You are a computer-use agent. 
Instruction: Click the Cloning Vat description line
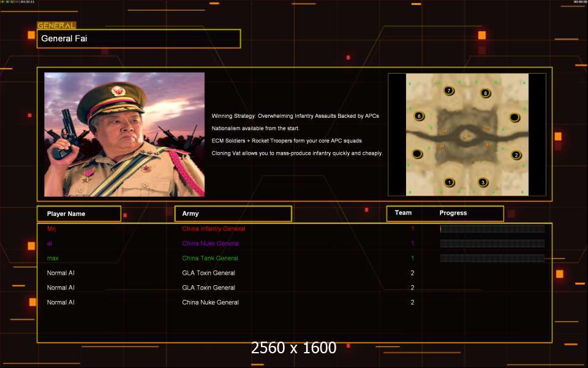(x=297, y=153)
